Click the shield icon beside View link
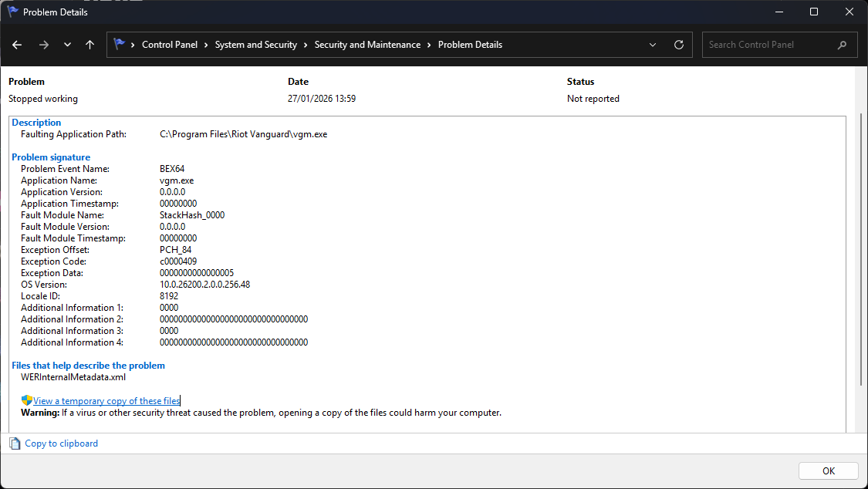The height and width of the screenshot is (489, 868). click(x=26, y=400)
